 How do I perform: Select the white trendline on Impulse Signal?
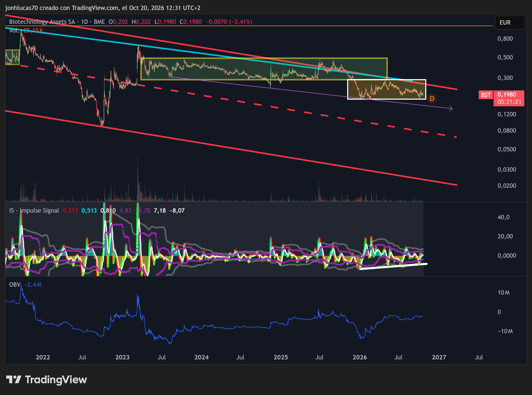pyautogui.click(x=393, y=266)
